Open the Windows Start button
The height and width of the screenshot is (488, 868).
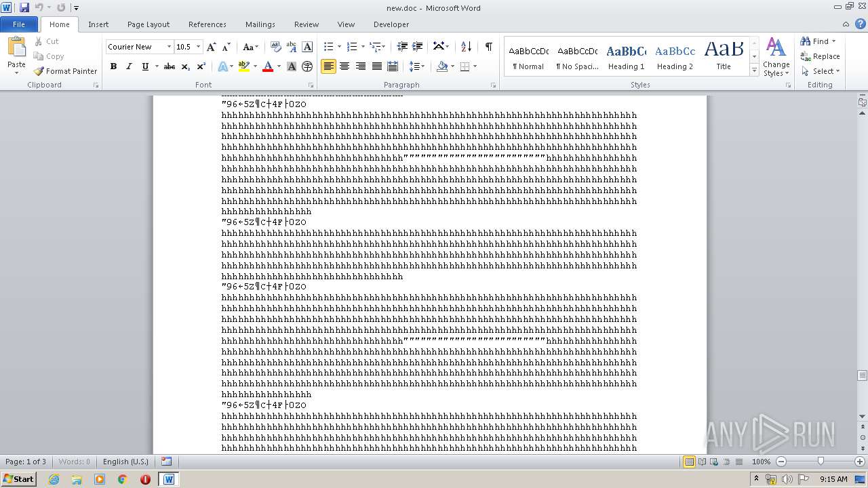click(19, 479)
